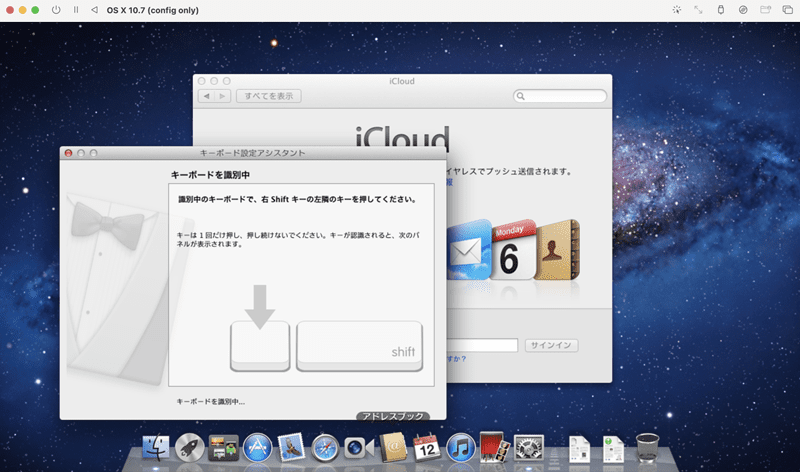Click the iCloud window title text
This screenshot has height=472, width=800.
pos(402,81)
